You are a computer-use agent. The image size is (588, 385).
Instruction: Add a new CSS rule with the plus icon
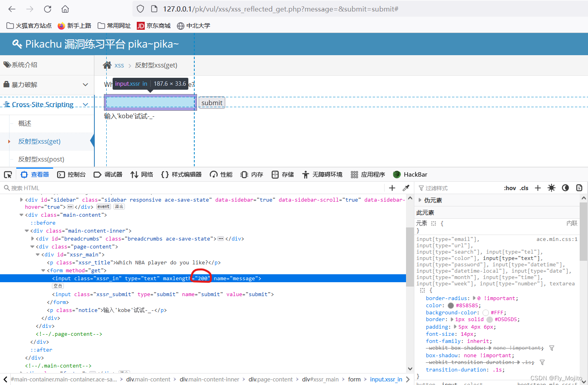point(538,188)
